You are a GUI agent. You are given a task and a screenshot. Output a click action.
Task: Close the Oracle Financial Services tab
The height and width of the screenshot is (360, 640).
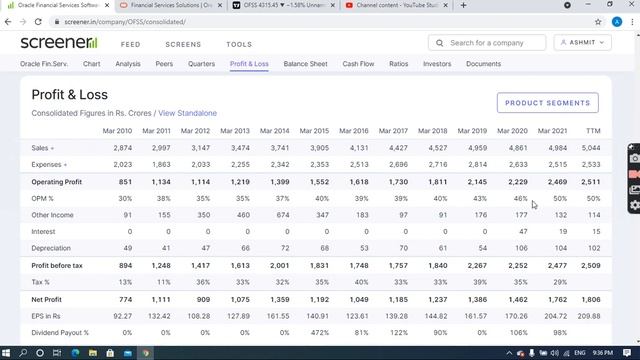pyautogui.click(x=107, y=5)
